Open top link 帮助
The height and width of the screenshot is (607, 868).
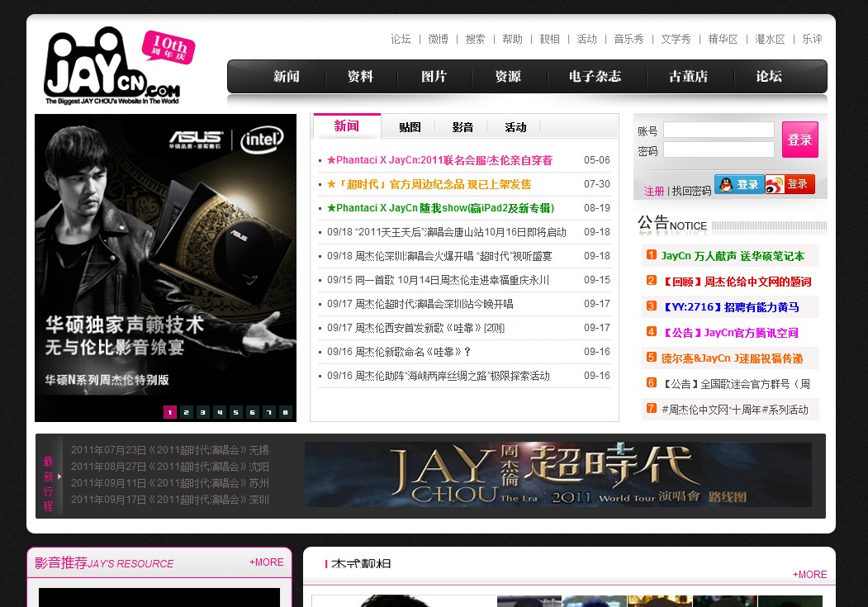[x=512, y=39]
